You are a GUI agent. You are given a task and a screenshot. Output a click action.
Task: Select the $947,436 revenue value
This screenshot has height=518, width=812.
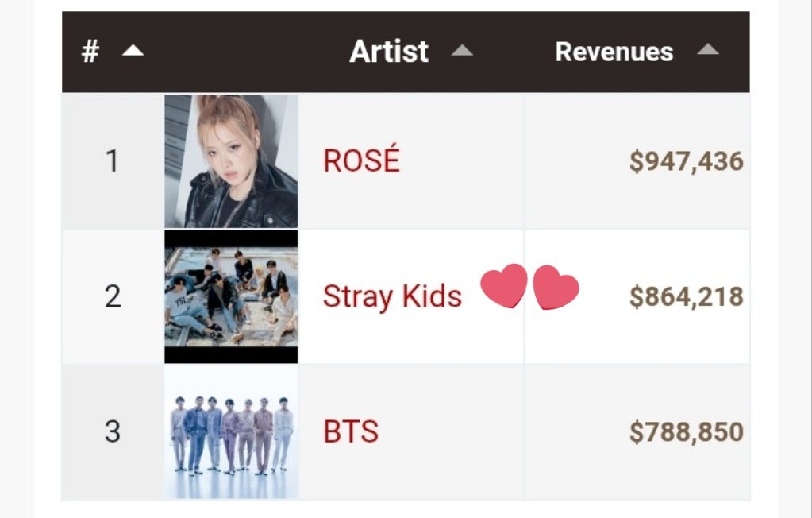pyautogui.click(x=686, y=161)
